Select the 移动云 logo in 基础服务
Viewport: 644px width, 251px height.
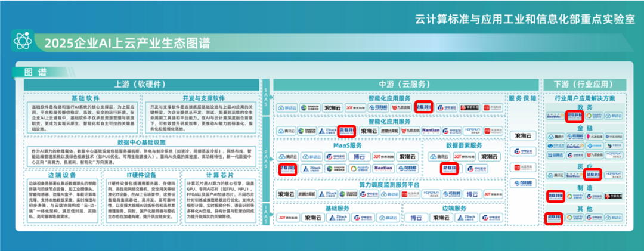tap(388, 218)
